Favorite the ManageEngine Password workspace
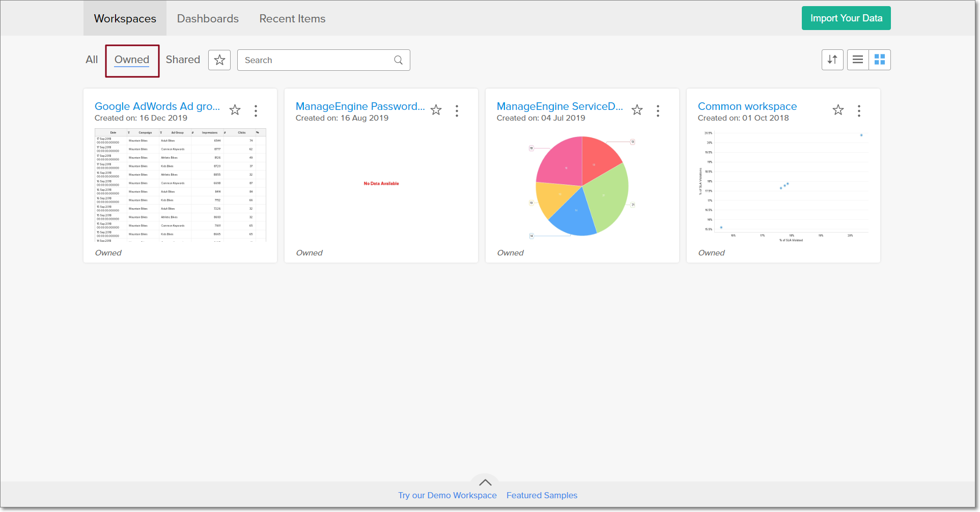 pyautogui.click(x=436, y=110)
